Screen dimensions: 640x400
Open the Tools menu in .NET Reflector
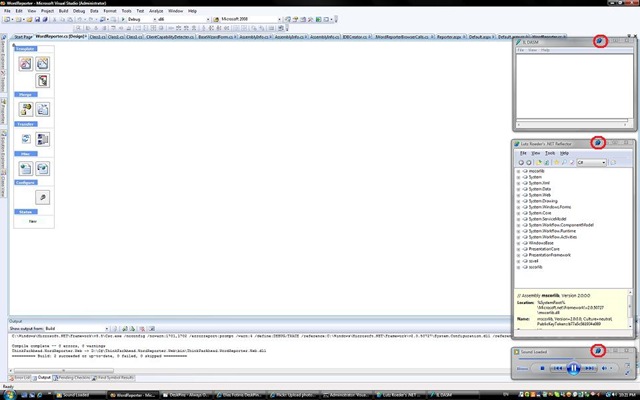(550, 153)
